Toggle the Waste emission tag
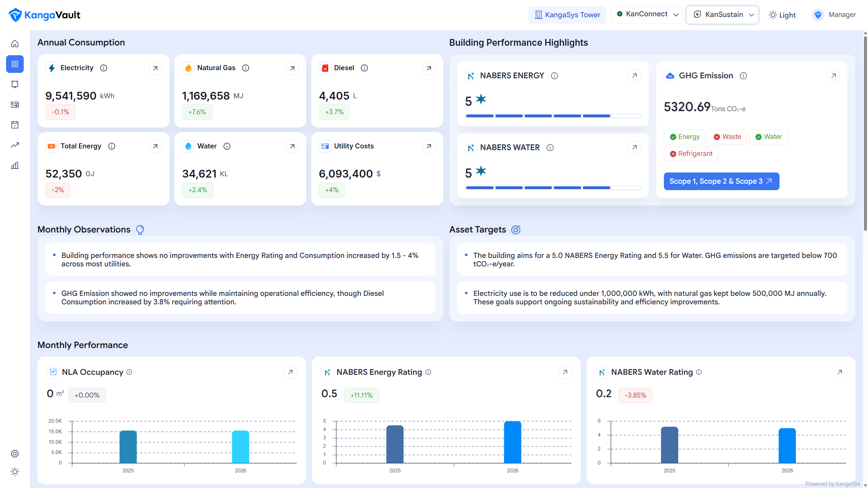This screenshot has height=488, width=868. point(727,137)
